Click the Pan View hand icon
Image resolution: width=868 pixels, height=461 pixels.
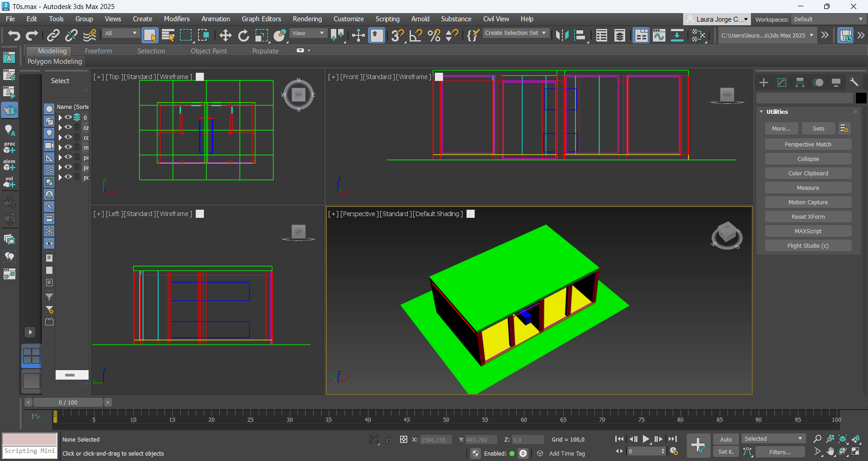pyautogui.click(x=830, y=452)
